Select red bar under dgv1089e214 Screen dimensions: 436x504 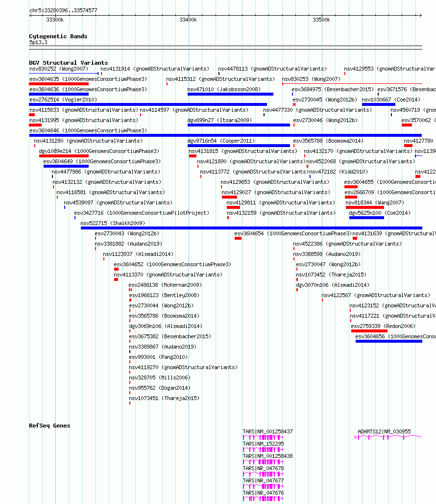tap(64, 156)
